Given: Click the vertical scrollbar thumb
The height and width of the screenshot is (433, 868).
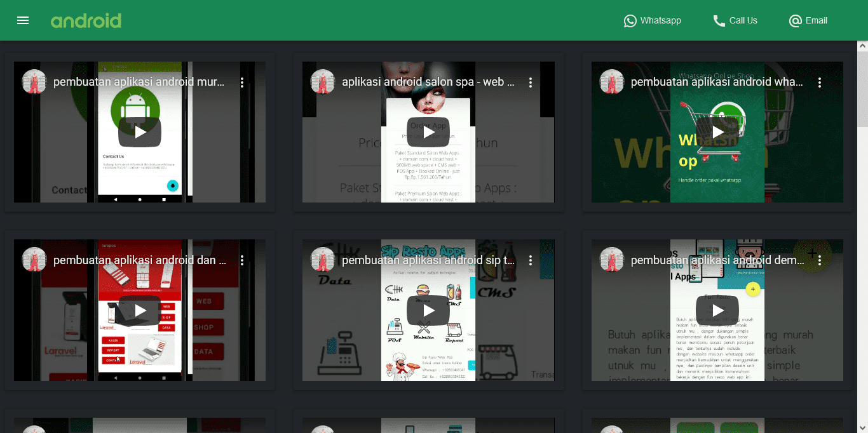Looking at the screenshot, I should click(x=862, y=90).
